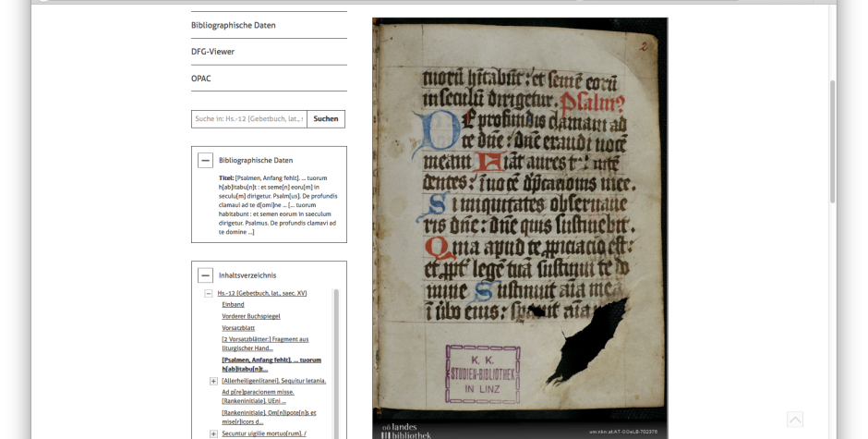Expand the Secuntur uigilie mortuorum node
Image resolution: width=868 pixels, height=439 pixels.
point(213,433)
